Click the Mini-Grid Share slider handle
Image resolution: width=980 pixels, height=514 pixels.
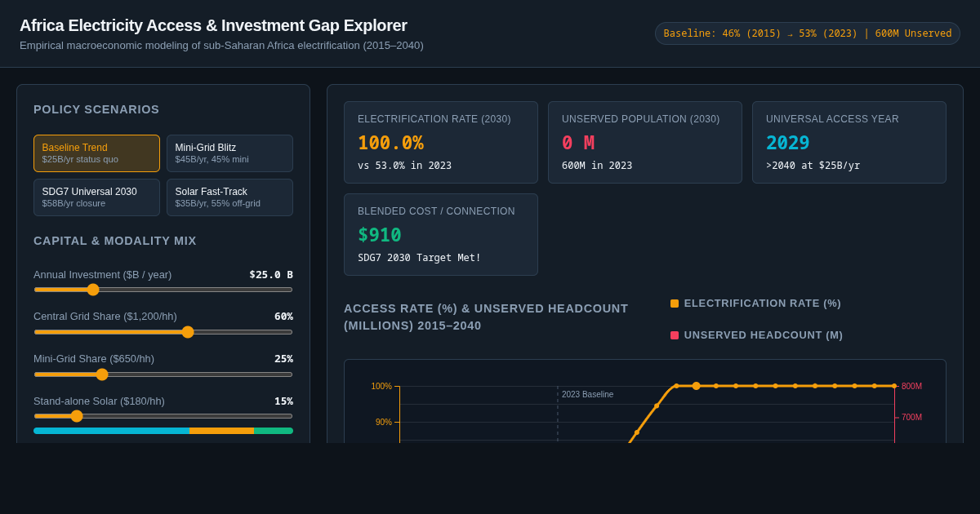(x=102, y=374)
